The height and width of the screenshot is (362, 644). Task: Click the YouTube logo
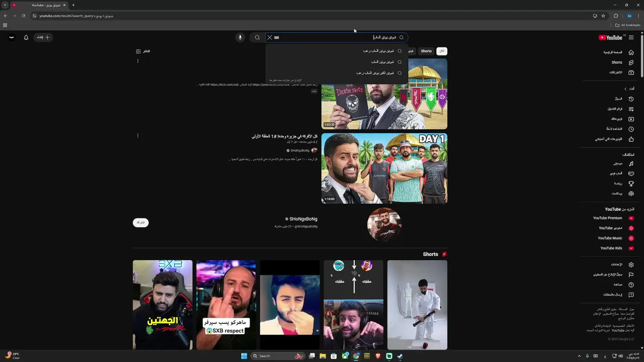pos(610,37)
